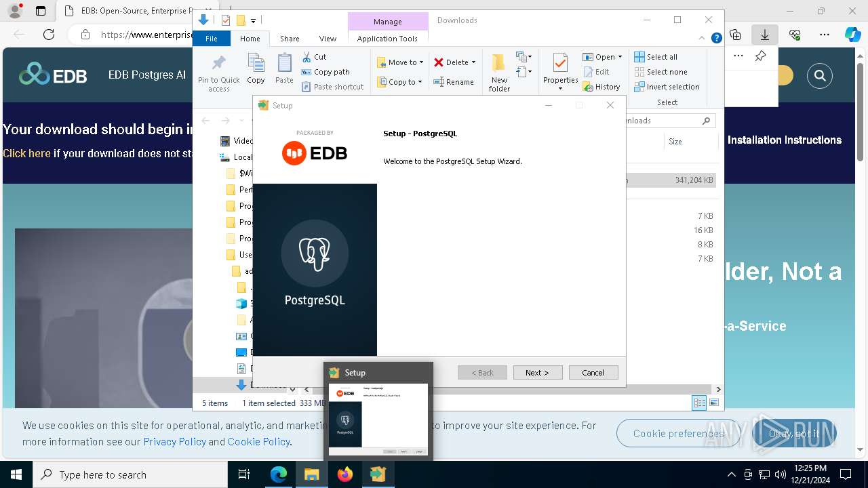Click Invert selection in Explorer ribbon
868x488 pixels.
pyautogui.click(x=667, y=87)
